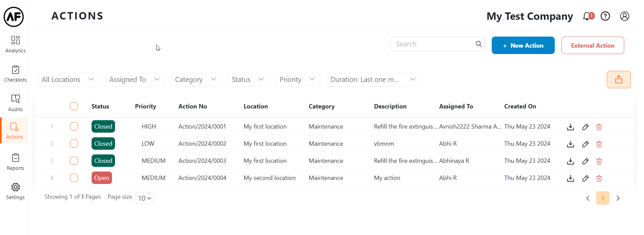Image resolution: width=644 pixels, height=235 pixels.
Task: Go to Checklists in the sidebar
Action: click(15, 74)
